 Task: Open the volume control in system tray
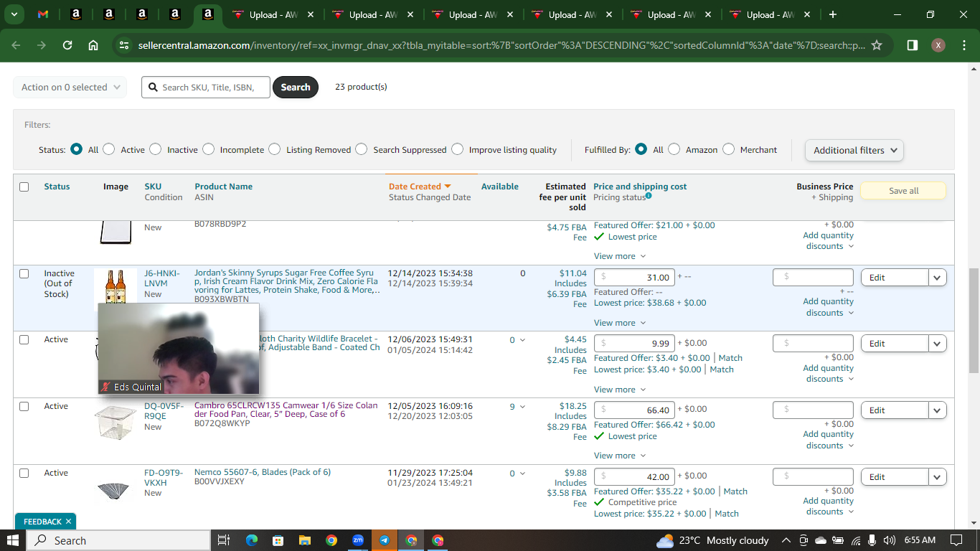click(x=890, y=540)
